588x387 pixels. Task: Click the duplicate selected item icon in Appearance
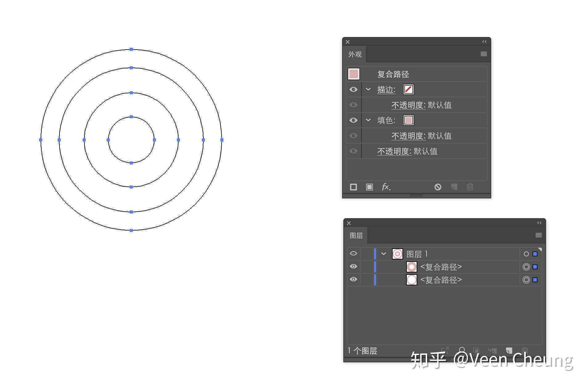(x=454, y=187)
